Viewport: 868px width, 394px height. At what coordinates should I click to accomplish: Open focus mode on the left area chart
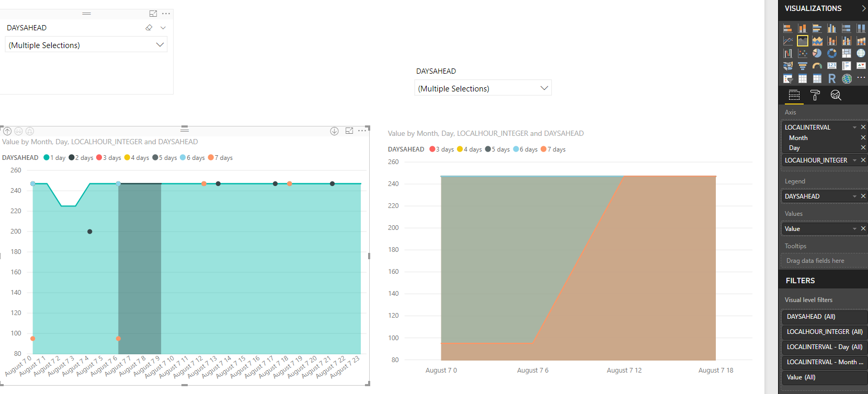(x=349, y=131)
